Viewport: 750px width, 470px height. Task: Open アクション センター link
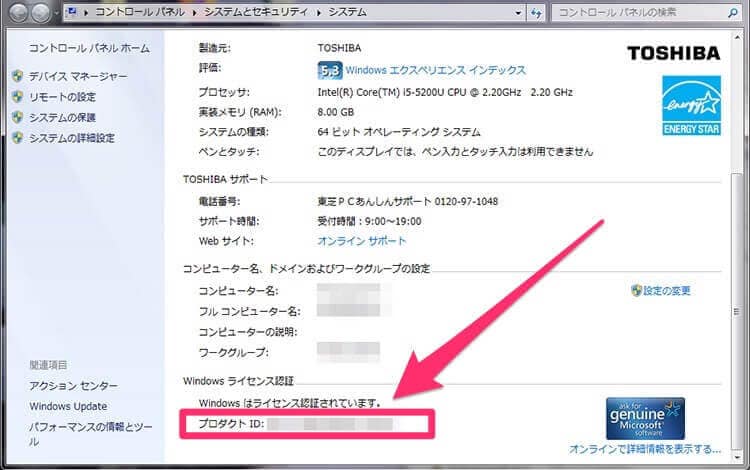click(73, 386)
